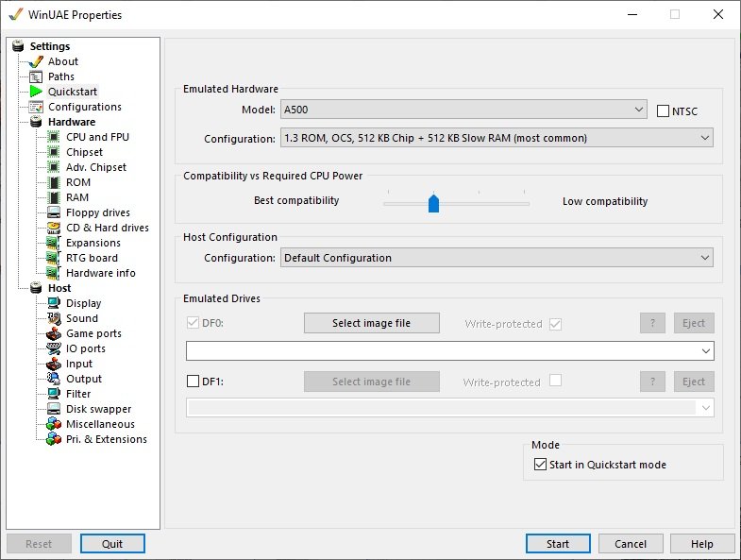Click the RAM chip icon
Screen dimensions: 741x560
pos(55,197)
